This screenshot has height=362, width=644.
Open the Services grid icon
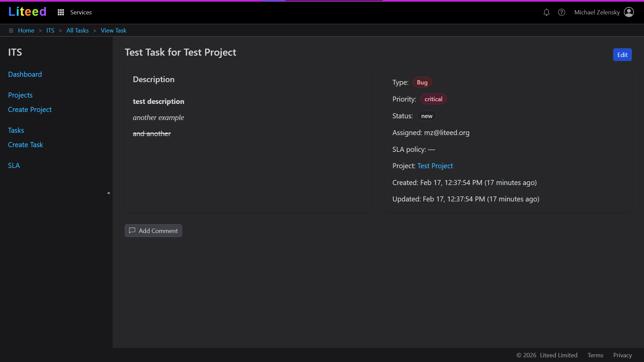click(x=61, y=12)
